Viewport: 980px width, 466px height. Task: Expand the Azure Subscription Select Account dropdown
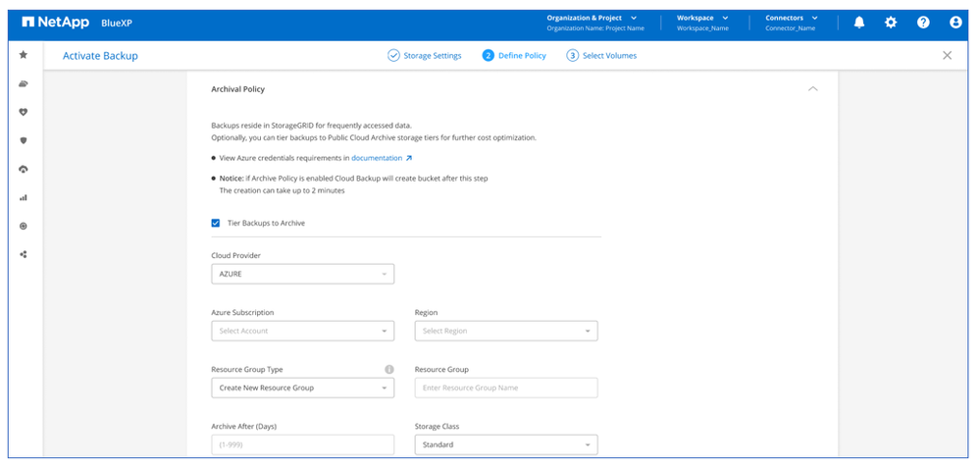click(x=302, y=331)
